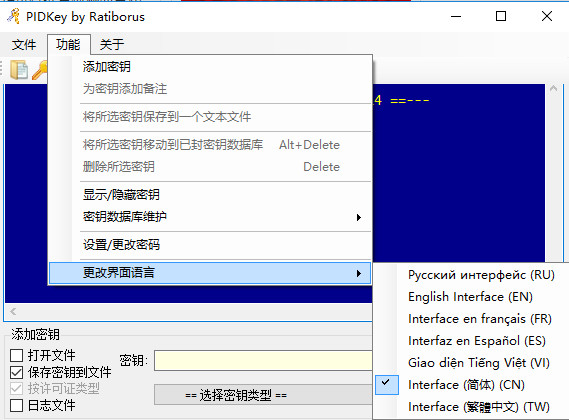
Task: Select 显示/隐藏密钥 menu entry
Action: click(210, 195)
